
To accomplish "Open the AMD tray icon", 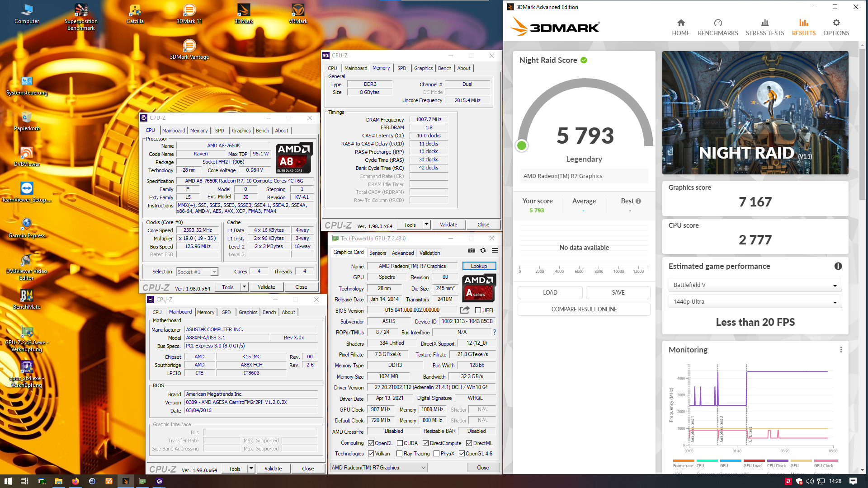I will click(788, 481).
